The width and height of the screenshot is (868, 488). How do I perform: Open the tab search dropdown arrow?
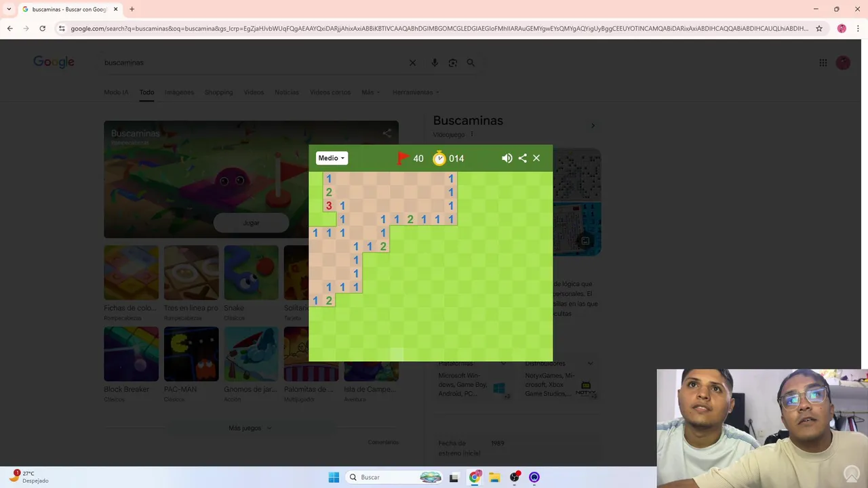pyautogui.click(x=9, y=9)
